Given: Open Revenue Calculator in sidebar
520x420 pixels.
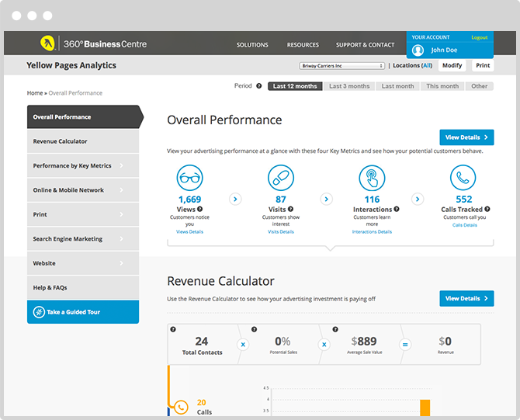Looking at the screenshot, I should pyautogui.click(x=83, y=141).
